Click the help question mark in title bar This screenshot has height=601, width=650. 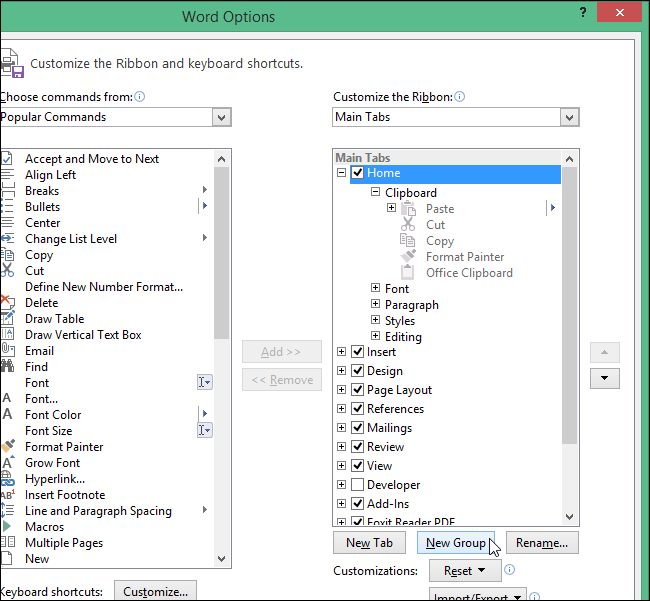pyautogui.click(x=583, y=12)
